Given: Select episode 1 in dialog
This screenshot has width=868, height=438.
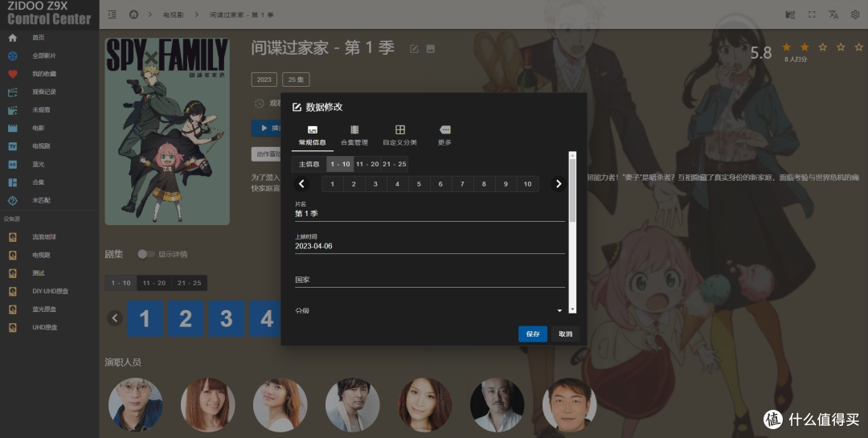Looking at the screenshot, I should click(x=332, y=184).
